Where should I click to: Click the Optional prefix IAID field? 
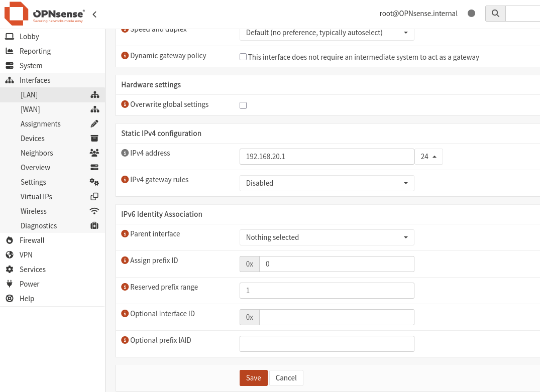pos(327,344)
